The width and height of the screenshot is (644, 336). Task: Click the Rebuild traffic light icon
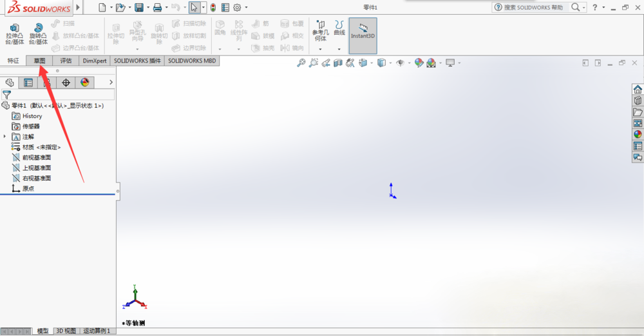213,7
